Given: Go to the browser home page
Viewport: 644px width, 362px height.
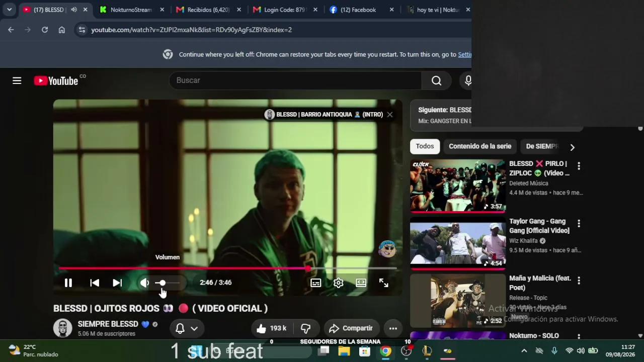Looking at the screenshot, I should (62, 30).
